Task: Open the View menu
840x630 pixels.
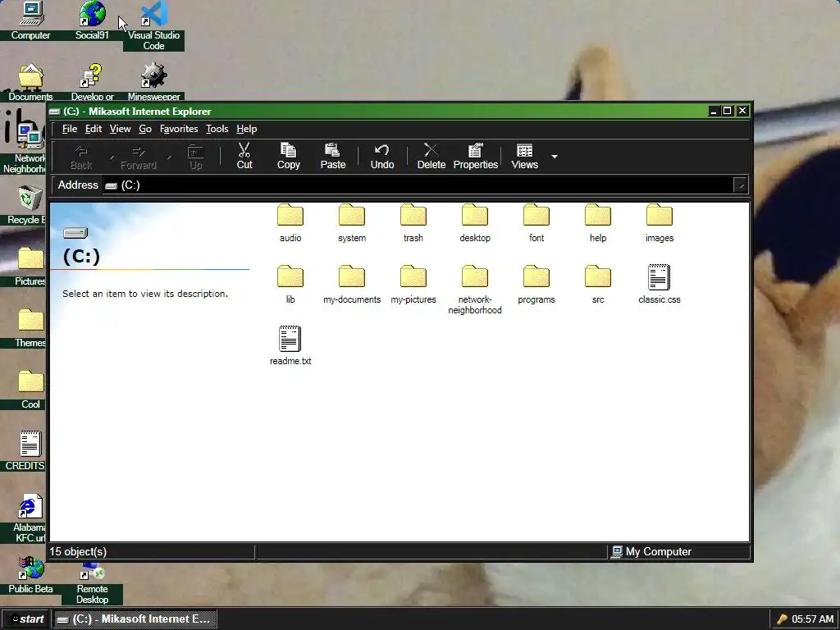Action: 120,129
